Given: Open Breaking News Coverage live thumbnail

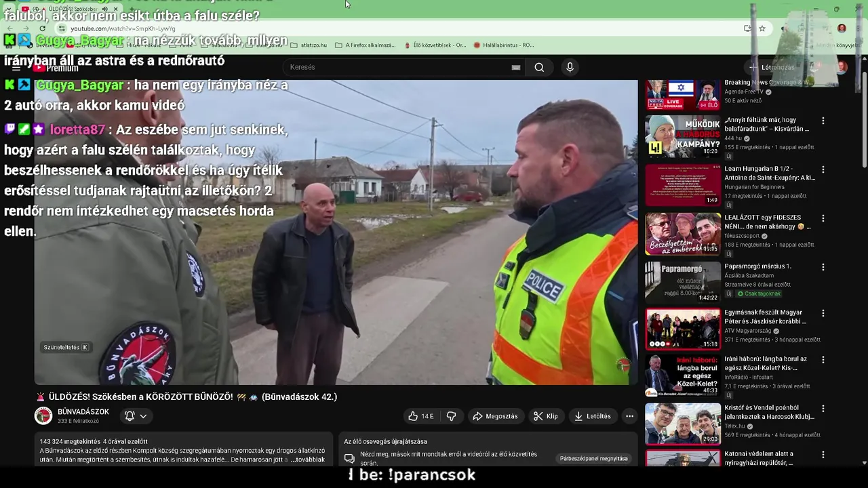Looking at the screenshot, I should [683, 95].
